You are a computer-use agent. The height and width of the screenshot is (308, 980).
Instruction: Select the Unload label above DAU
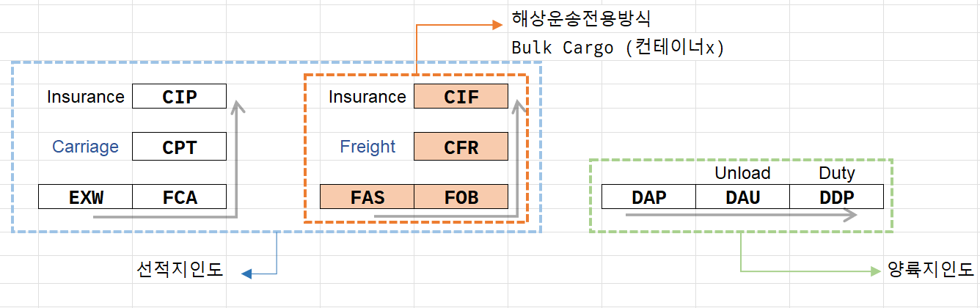(743, 173)
